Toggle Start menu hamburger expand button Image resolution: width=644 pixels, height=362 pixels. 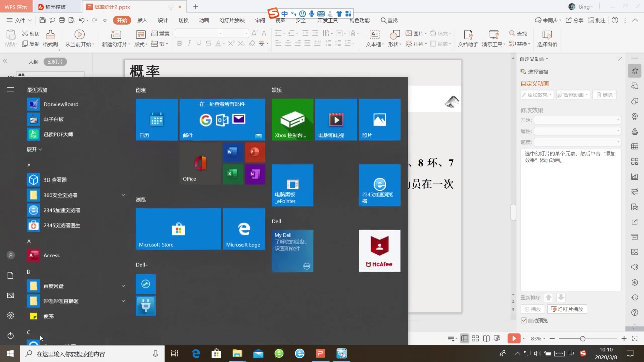coord(10,89)
